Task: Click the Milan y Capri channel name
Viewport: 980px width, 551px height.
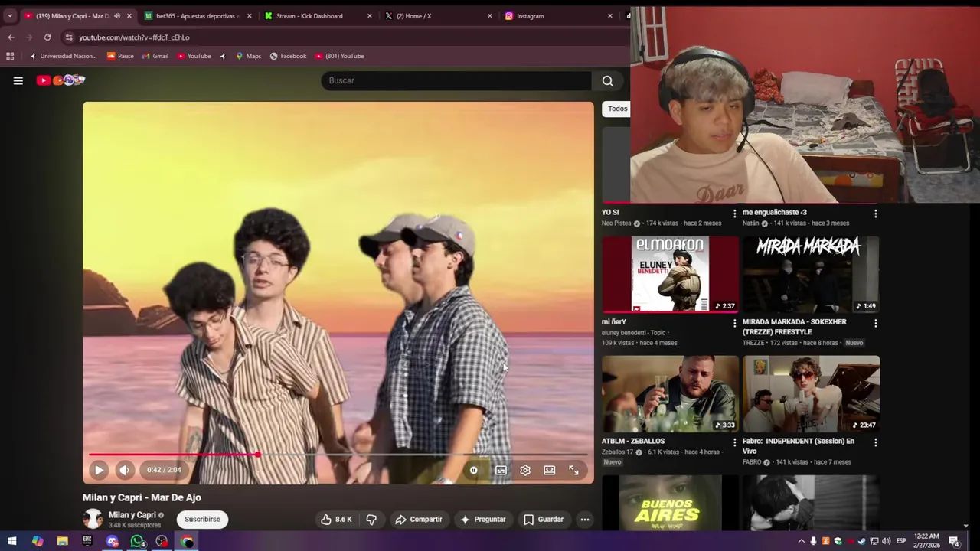Action: (132, 515)
